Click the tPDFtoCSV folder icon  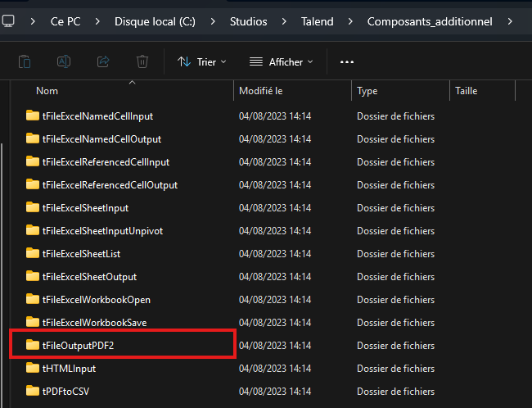[33, 392]
